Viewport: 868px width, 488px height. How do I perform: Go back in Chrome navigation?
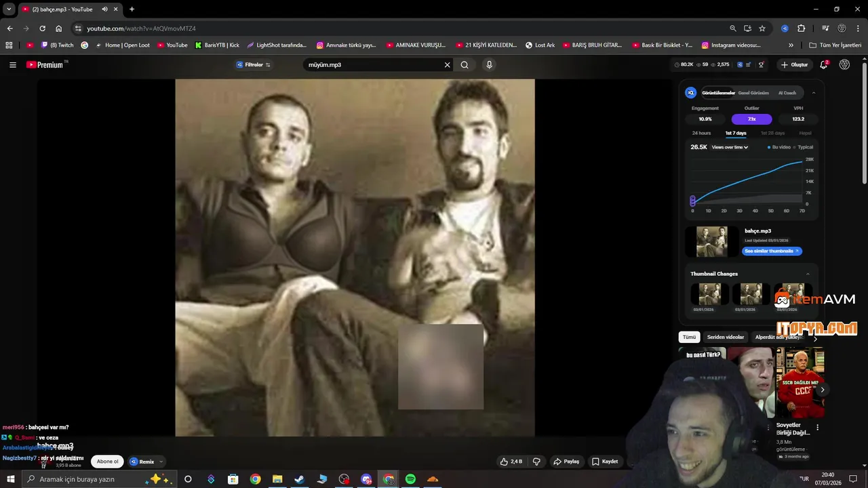pos(9,28)
